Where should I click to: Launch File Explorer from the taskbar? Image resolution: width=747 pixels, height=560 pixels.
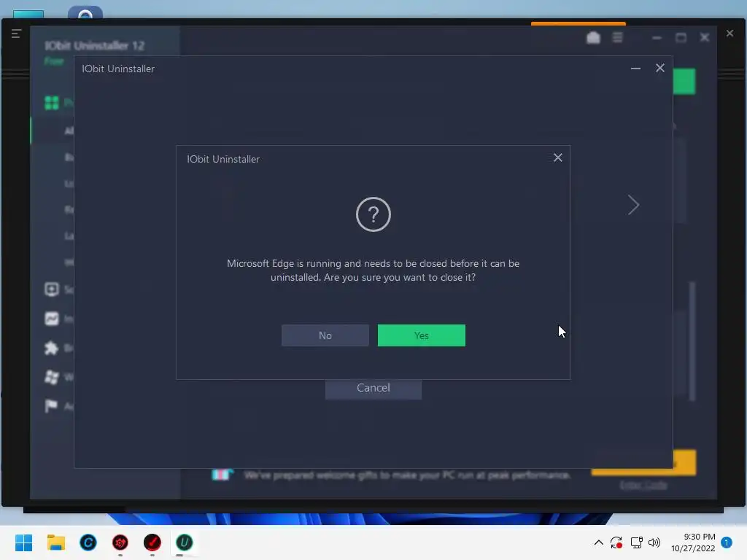tap(55, 542)
